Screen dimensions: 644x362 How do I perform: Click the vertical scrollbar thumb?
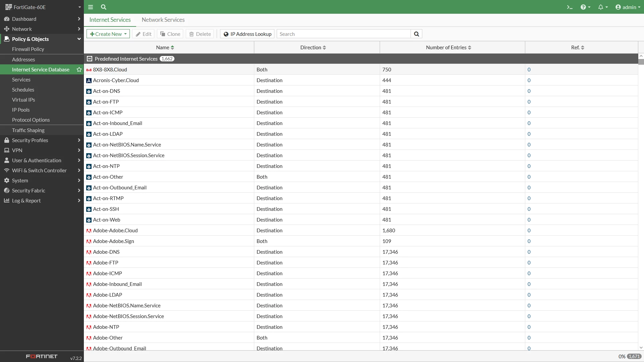[641, 62]
